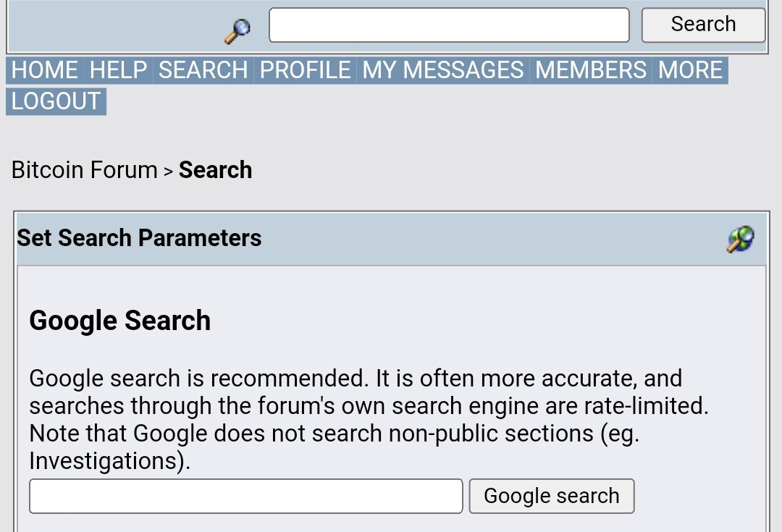Focus the top search text field
This screenshot has height=532, width=782.
(449, 25)
